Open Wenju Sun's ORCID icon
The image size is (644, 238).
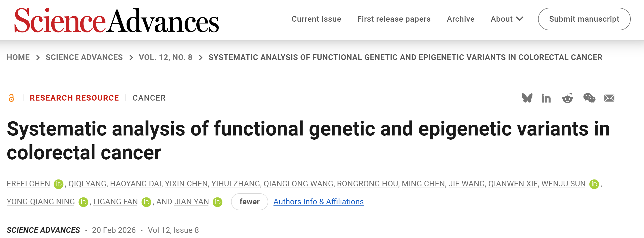594,184
